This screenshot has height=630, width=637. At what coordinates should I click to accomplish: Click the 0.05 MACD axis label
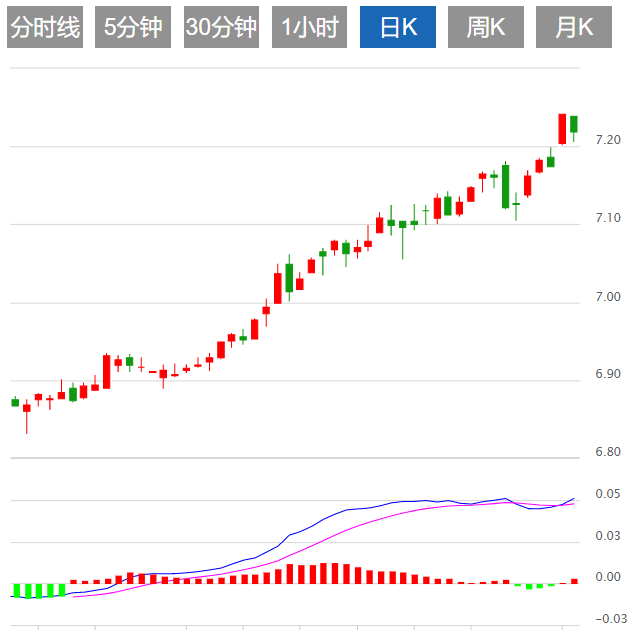point(608,494)
